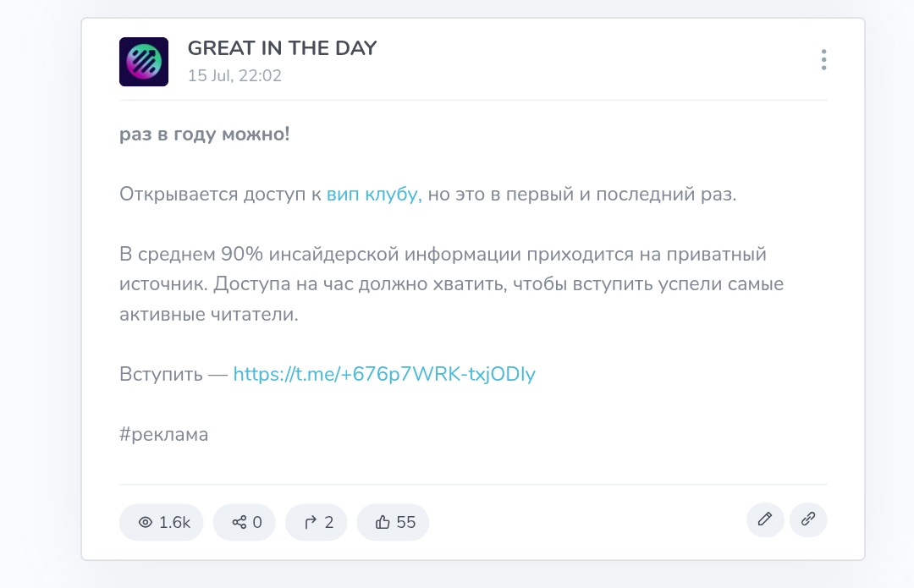Open the GREAT IN THE DAY channel name
This screenshot has width=914, height=588.
[282, 48]
